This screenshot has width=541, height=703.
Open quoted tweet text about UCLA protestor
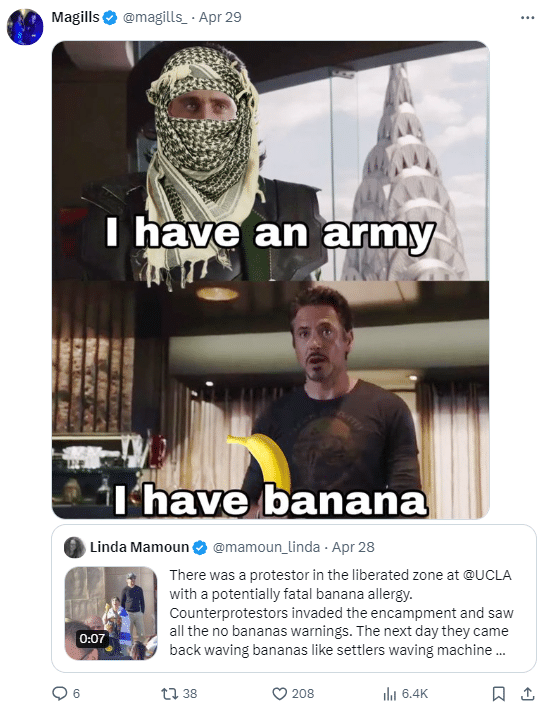coord(341,612)
